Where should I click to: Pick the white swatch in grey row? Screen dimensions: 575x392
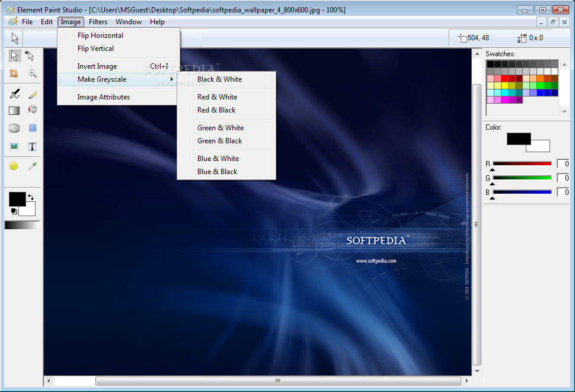[554, 72]
